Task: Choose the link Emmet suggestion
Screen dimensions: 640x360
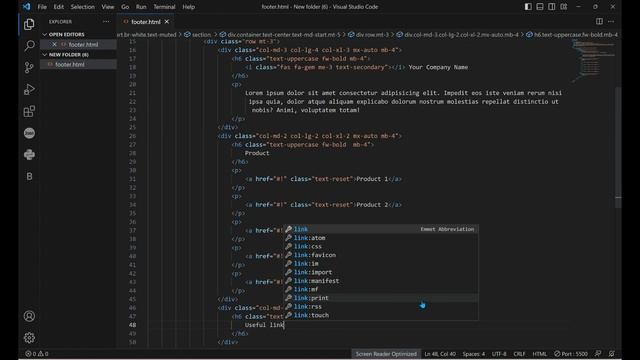Action: pyautogui.click(x=381, y=229)
